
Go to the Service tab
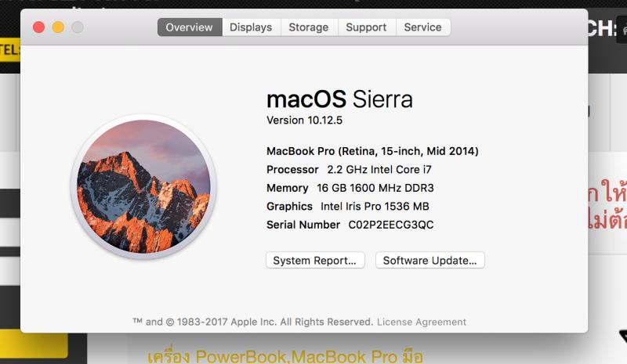(x=423, y=27)
